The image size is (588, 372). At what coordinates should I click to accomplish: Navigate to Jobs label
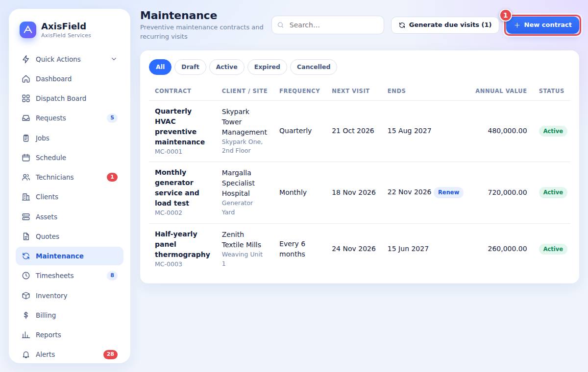click(43, 138)
